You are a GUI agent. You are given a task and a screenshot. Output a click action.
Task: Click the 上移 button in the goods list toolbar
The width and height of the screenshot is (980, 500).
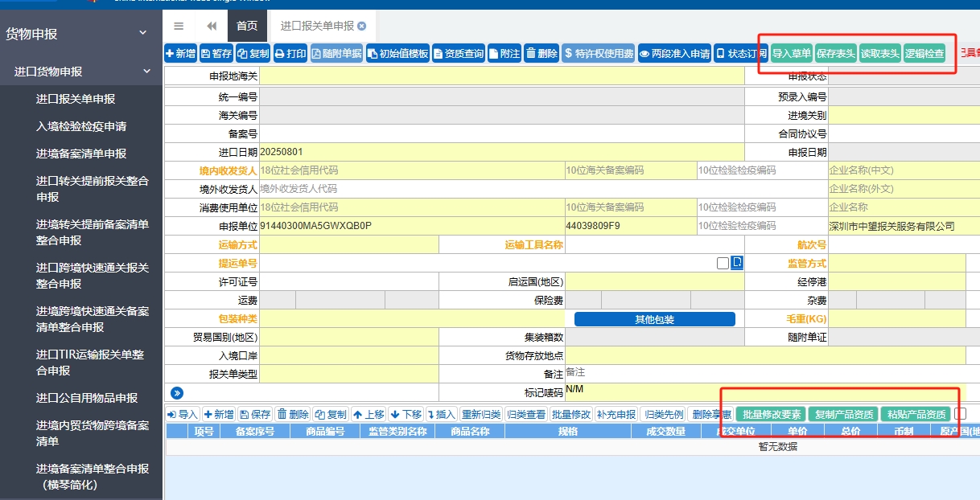(x=369, y=414)
